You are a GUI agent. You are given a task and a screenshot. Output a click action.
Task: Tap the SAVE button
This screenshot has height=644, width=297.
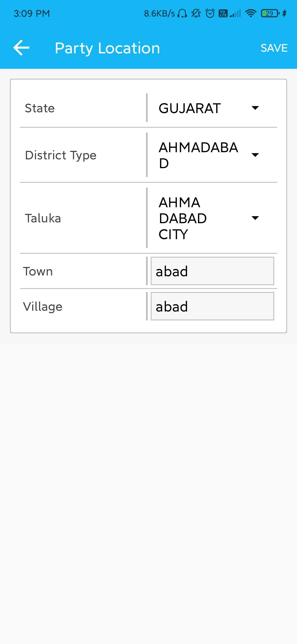pyautogui.click(x=274, y=48)
